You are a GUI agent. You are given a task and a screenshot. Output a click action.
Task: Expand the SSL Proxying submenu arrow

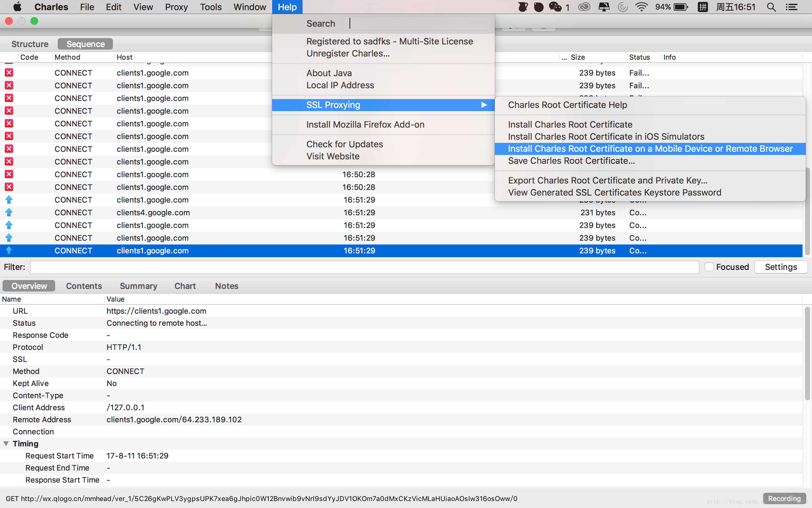coord(484,105)
